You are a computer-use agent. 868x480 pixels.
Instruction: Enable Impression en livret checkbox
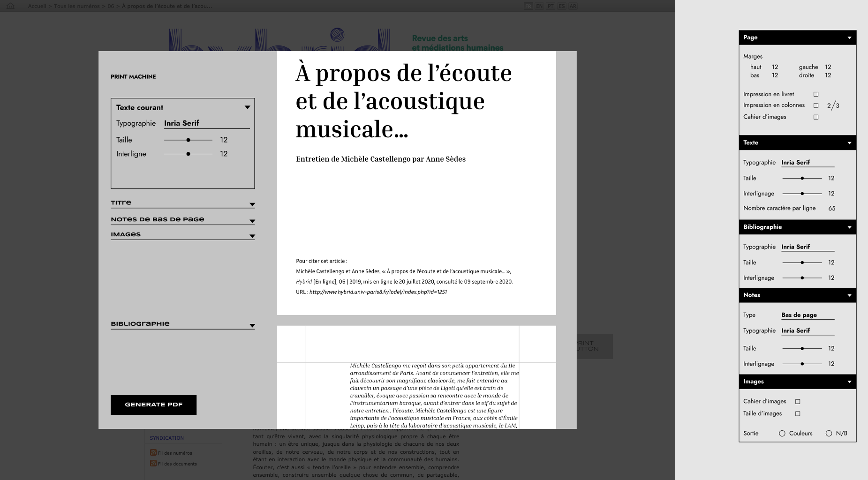(x=816, y=94)
